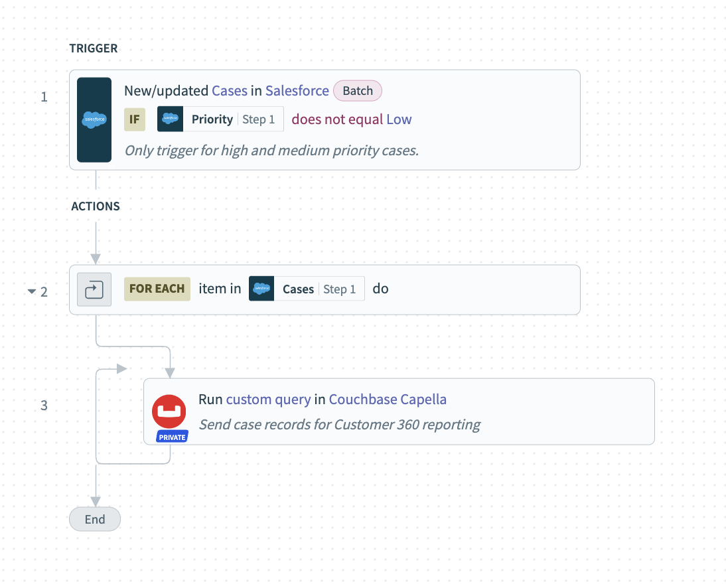
Task: Click the Cases Step 1 data pill
Action: point(307,289)
